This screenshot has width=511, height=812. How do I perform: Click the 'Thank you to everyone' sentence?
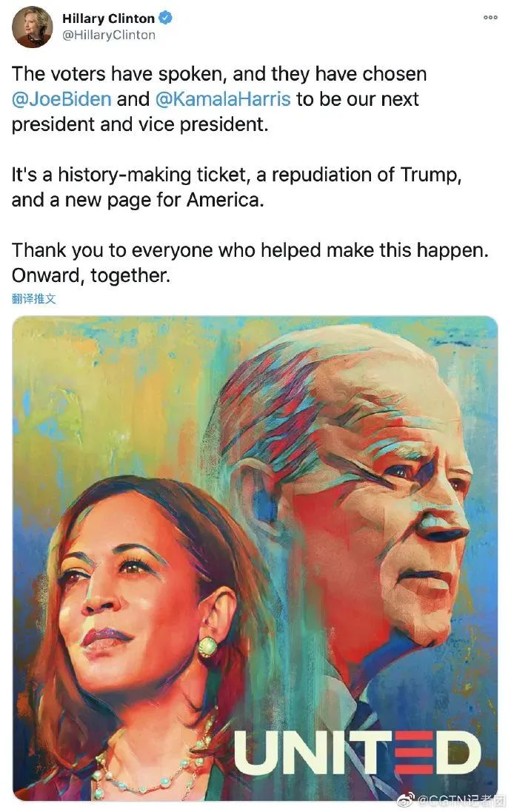tap(250, 250)
